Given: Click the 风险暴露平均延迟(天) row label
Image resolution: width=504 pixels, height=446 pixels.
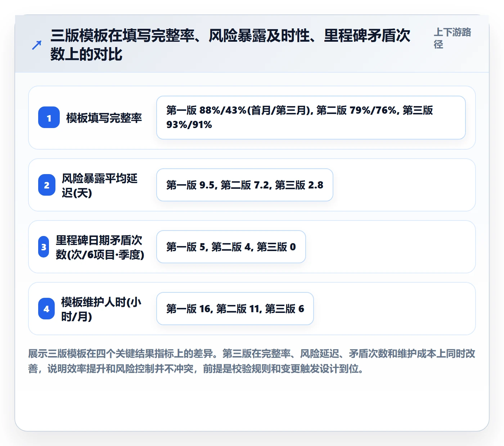Looking at the screenshot, I should (100, 185).
